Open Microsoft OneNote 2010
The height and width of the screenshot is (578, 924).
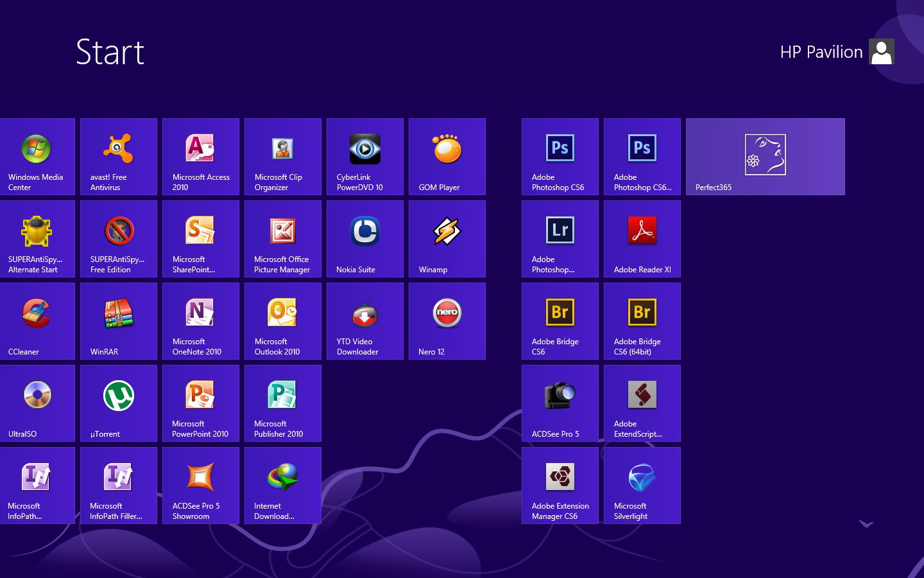coord(201,321)
